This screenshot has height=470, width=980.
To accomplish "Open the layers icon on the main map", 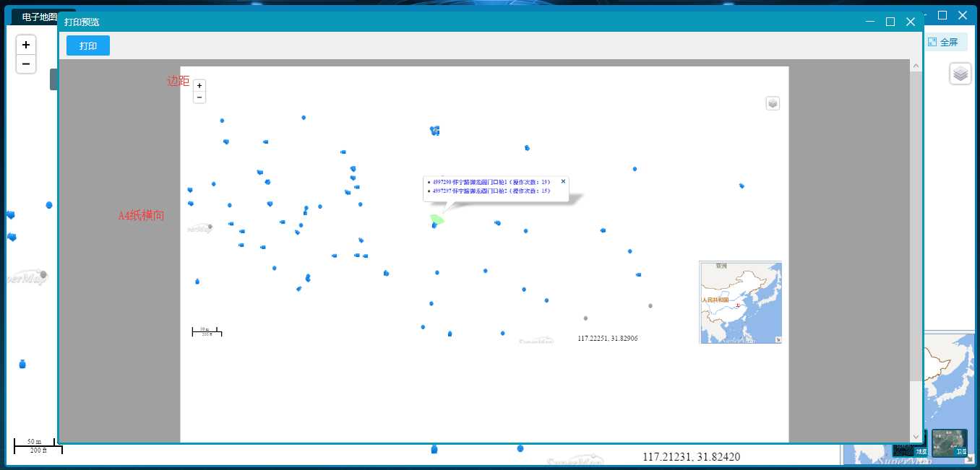I will pyautogui.click(x=960, y=74).
